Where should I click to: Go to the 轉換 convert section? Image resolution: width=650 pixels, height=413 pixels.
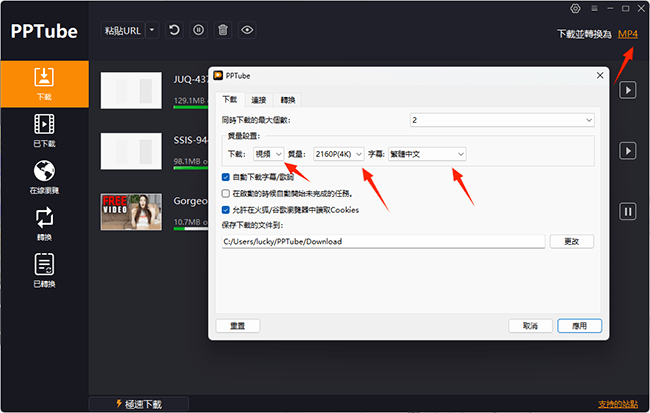tap(44, 222)
